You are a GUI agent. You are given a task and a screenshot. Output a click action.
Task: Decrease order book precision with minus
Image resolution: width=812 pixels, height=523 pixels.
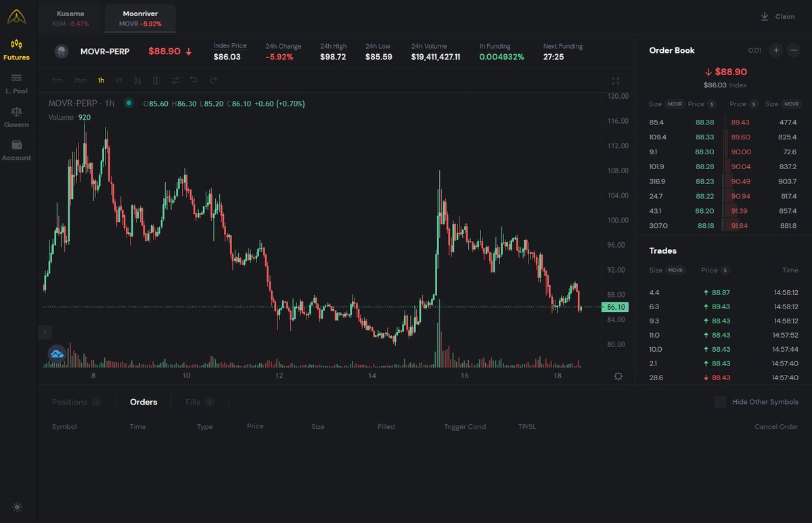click(x=794, y=50)
